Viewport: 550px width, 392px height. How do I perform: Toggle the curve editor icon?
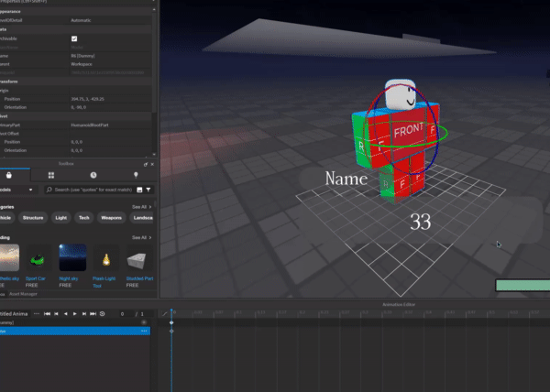coord(164,313)
